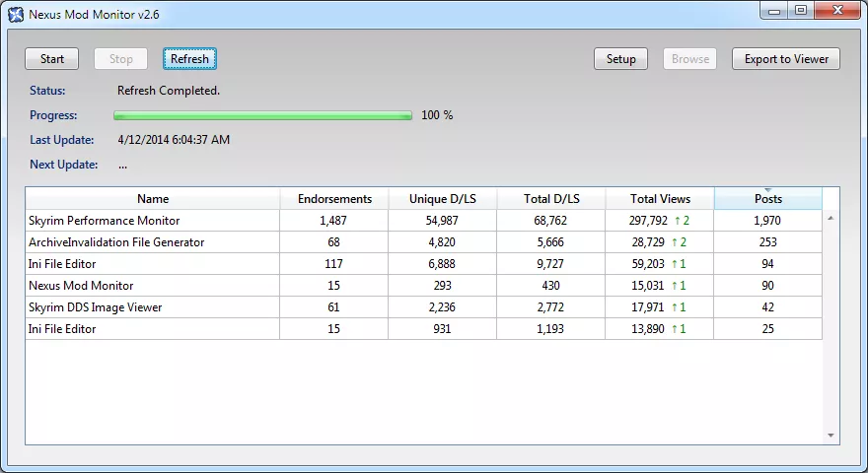Click the 100 % progress label

coord(437,115)
